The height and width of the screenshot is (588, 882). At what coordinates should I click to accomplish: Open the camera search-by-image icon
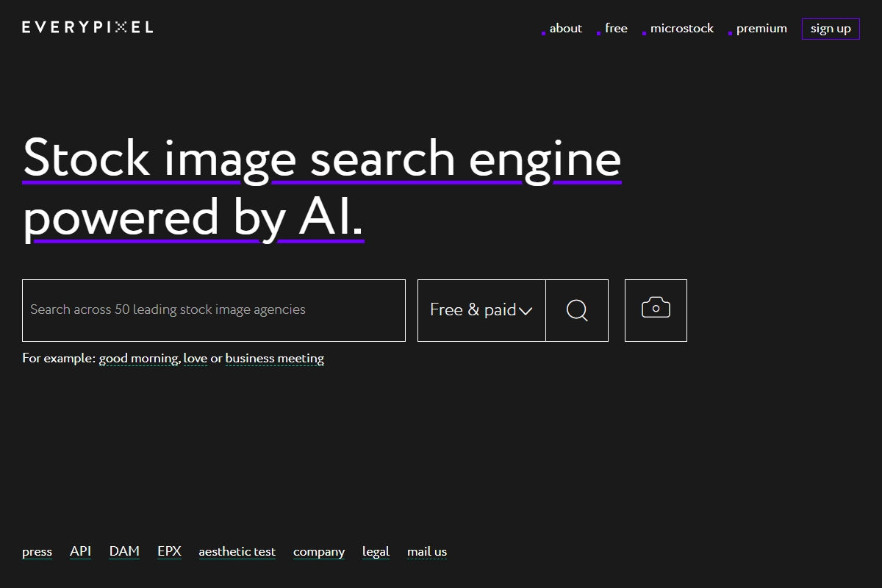coord(656,310)
